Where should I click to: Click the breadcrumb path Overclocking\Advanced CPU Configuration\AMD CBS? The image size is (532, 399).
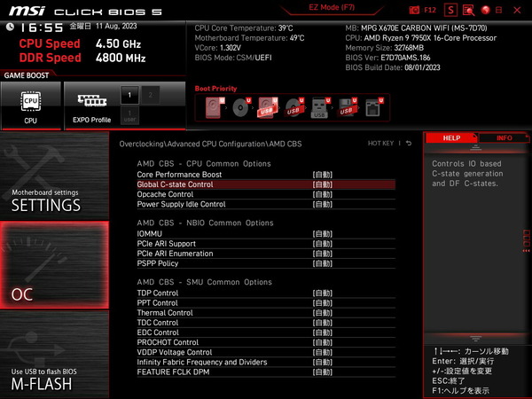210,144
